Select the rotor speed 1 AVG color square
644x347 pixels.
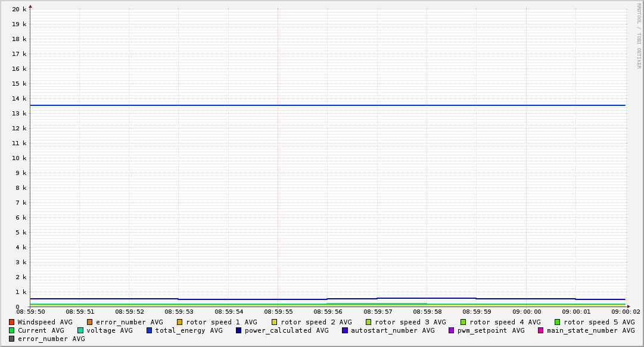pyautogui.click(x=180, y=322)
